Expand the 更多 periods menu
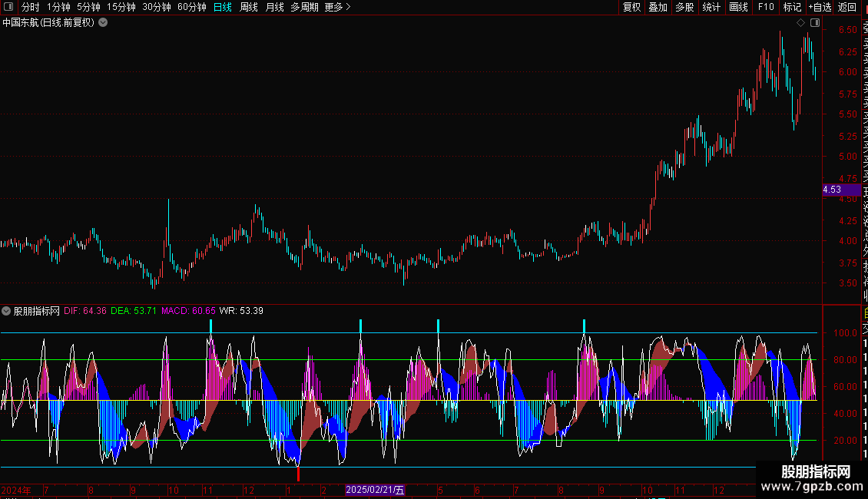 [x=337, y=7]
